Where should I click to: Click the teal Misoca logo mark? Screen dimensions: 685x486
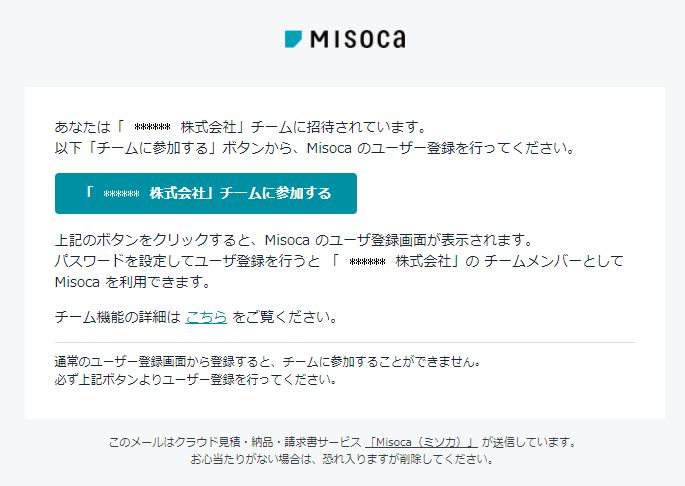(x=293, y=39)
